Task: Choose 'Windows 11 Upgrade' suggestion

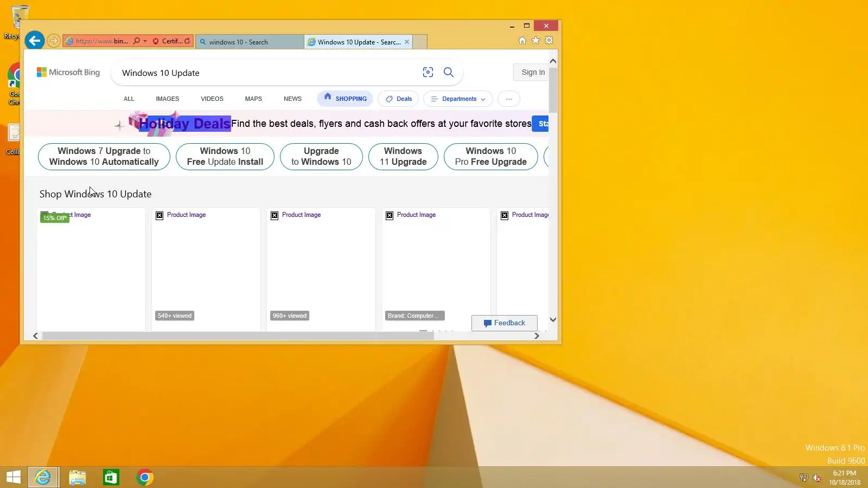Action: click(403, 156)
